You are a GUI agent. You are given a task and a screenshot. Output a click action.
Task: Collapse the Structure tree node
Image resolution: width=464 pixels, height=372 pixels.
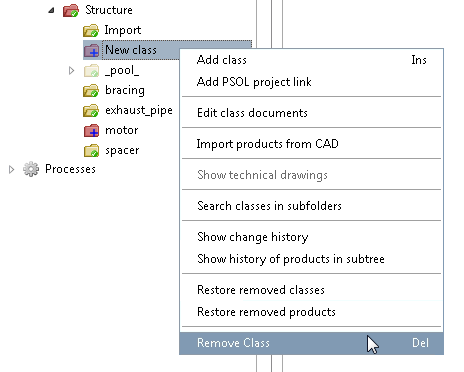pos(51,10)
